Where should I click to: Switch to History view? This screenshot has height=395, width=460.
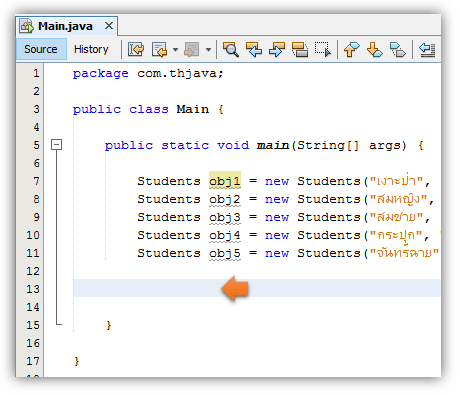91,49
